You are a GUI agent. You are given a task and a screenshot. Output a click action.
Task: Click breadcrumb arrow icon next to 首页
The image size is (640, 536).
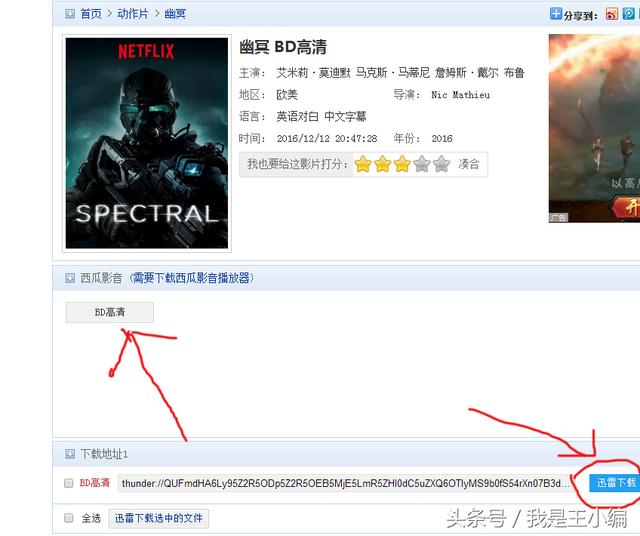[70, 14]
